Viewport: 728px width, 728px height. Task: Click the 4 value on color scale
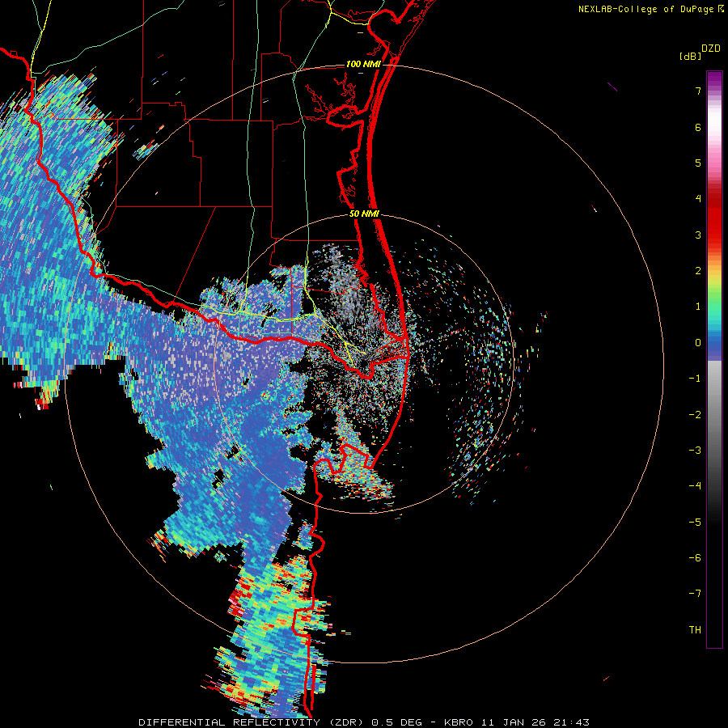point(698,199)
